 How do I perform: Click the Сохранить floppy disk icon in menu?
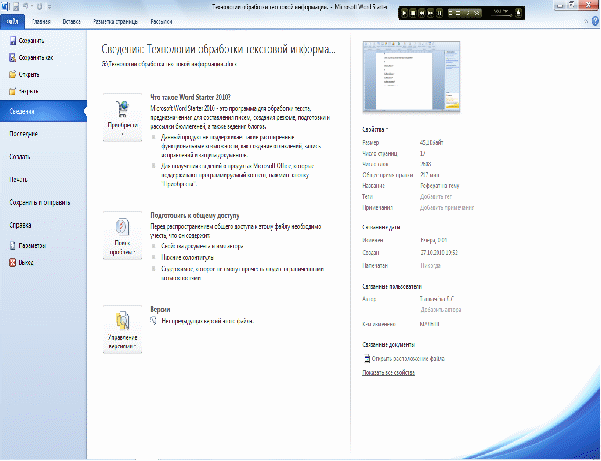pos(13,41)
